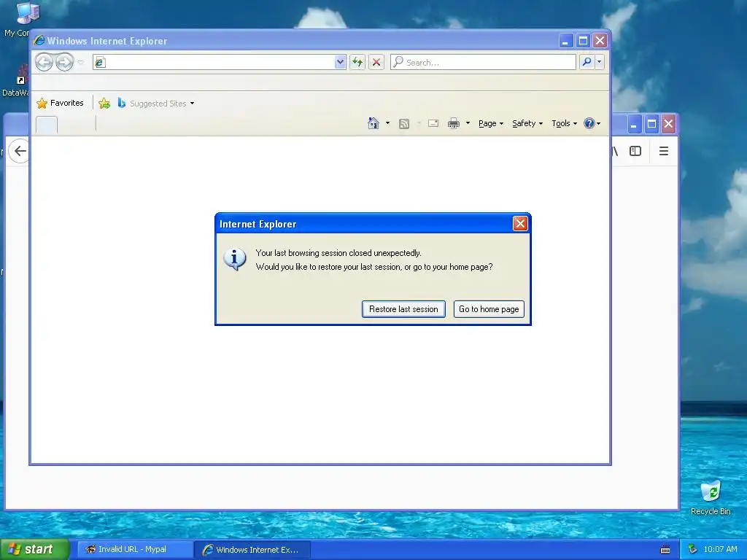Close the Internet Explorer dialog
This screenshot has width=747, height=560.
click(x=519, y=224)
